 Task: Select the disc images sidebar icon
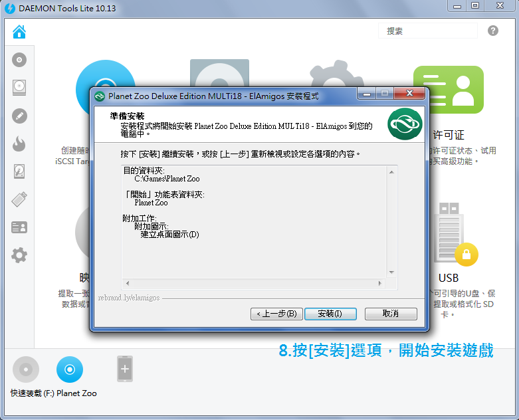19,60
